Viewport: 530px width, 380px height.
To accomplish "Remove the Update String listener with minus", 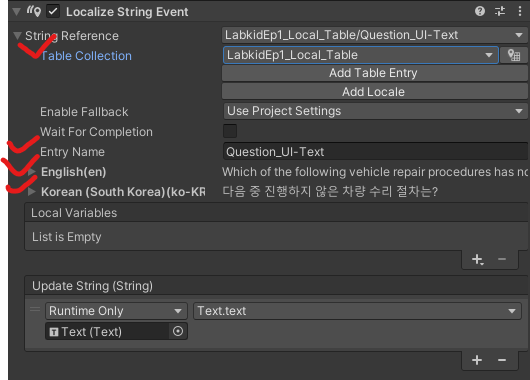I will (502, 360).
